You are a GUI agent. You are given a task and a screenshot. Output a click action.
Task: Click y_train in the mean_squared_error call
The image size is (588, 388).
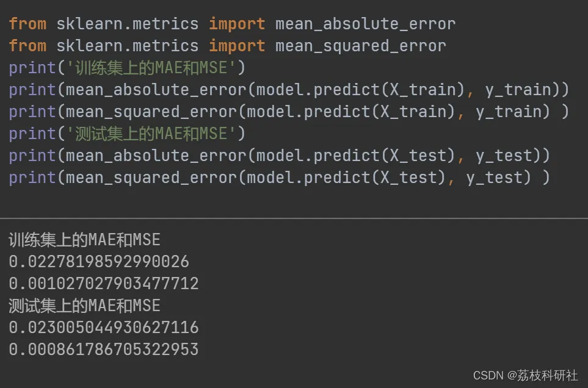coord(513,112)
